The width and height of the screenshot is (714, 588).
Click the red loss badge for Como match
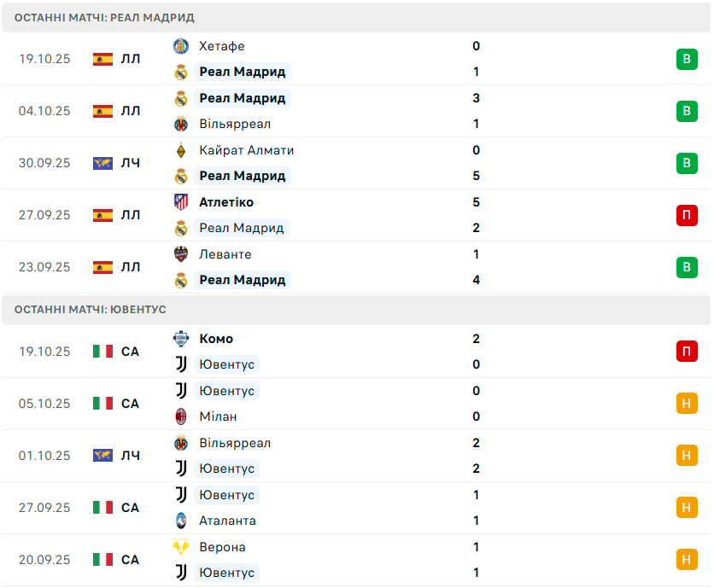coord(687,352)
